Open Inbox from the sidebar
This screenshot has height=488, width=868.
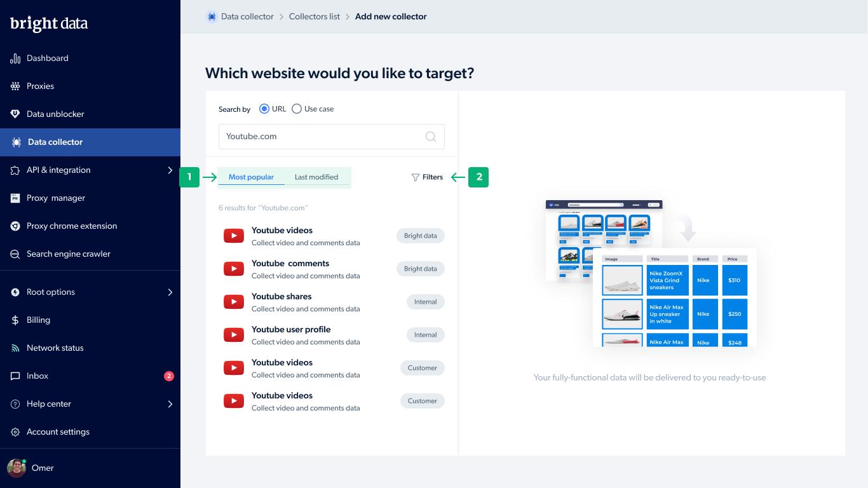coord(90,376)
